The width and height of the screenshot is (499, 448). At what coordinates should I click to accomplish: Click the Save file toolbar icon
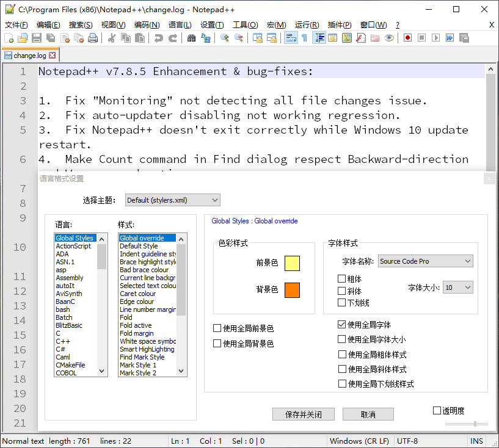coord(36,38)
